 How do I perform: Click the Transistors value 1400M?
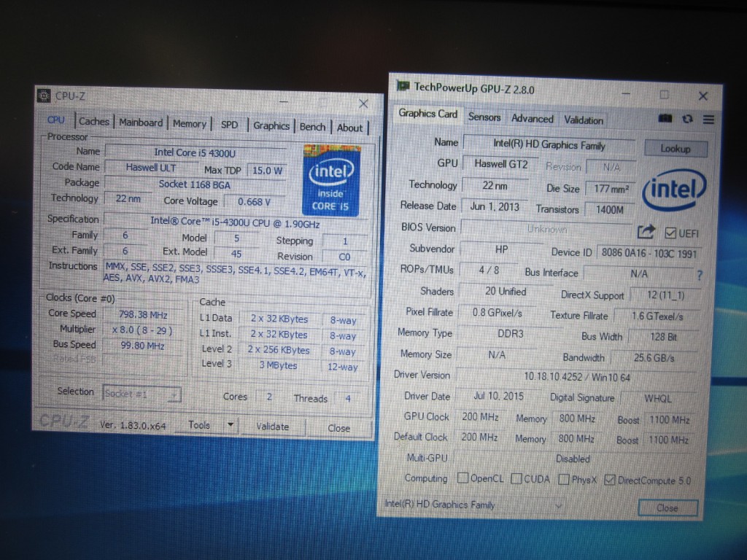tap(609, 209)
